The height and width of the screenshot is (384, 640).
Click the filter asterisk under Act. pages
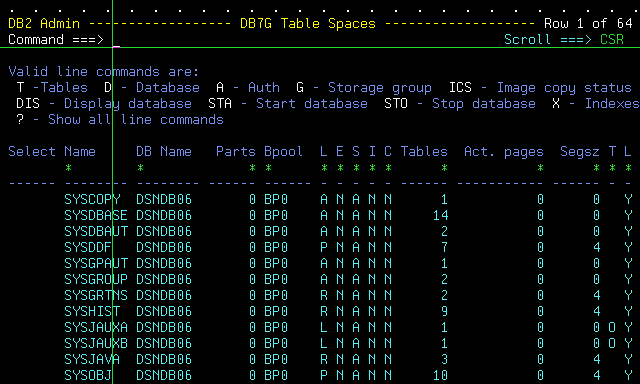tap(540, 168)
